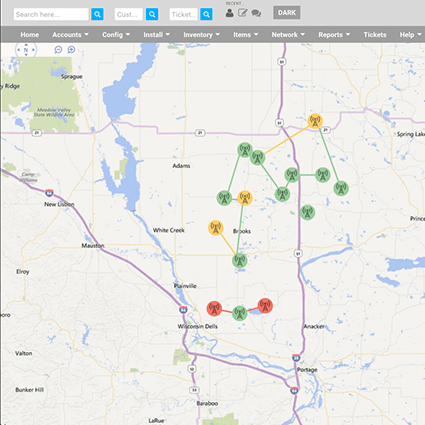Viewport: 425px width, 425px height.
Task: Toggle the DARK theme button
Action: pyautogui.click(x=287, y=13)
